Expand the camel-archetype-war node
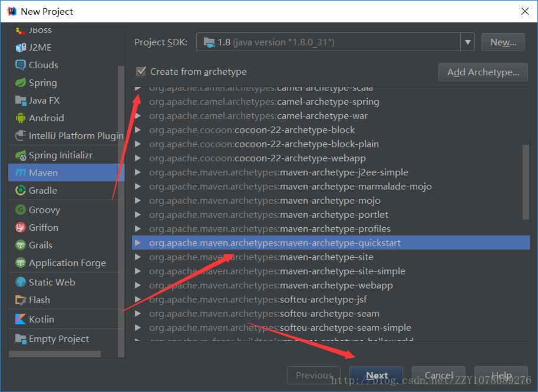Viewport: 538px width, 392px height. pyautogui.click(x=138, y=116)
